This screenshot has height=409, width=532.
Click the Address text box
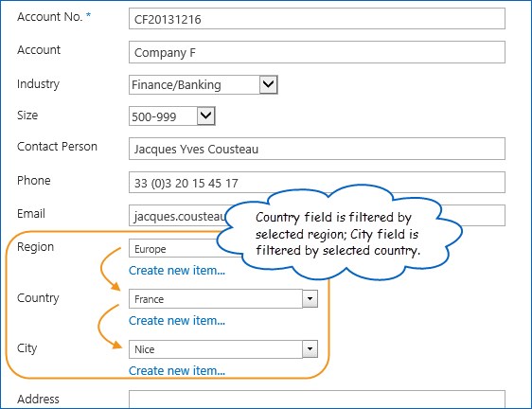pyautogui.click(x=317, y=400)
